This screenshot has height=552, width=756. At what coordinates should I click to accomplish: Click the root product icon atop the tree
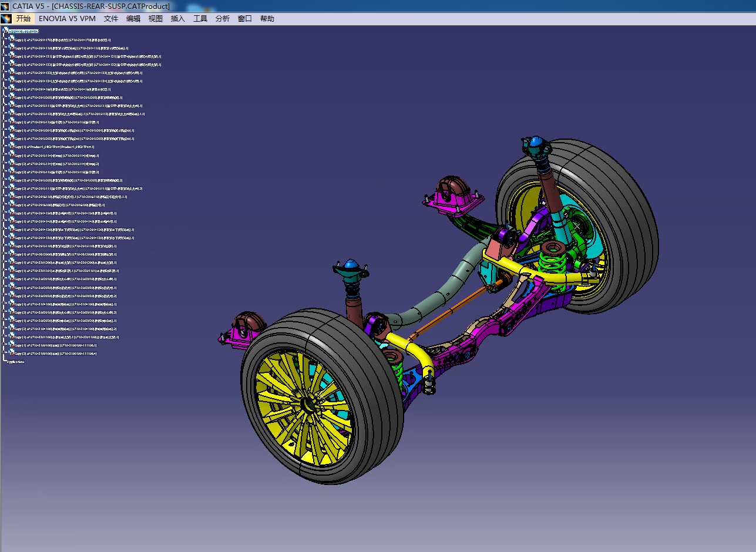(x=5, y=30)
